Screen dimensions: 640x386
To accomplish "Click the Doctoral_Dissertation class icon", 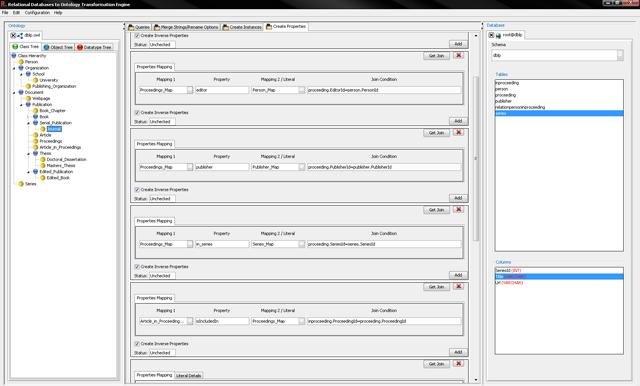I will (x=43, y=160).
